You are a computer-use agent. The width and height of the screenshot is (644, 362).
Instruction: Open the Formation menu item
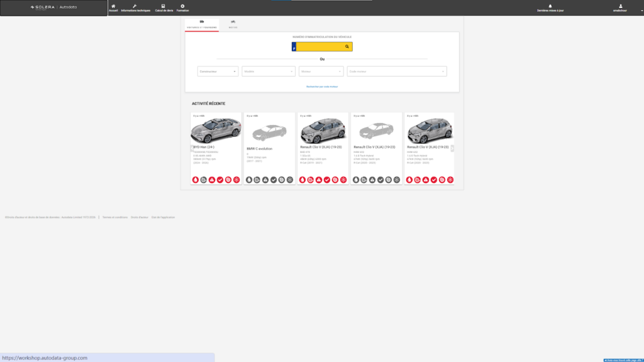(x=183, y=8)
